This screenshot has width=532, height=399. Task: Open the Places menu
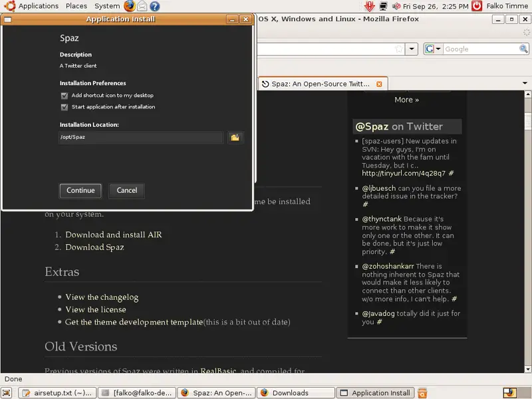76,6
